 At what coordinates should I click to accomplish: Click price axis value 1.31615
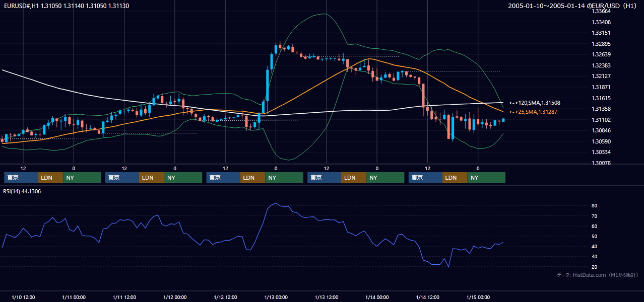click(x=601, y=98)
